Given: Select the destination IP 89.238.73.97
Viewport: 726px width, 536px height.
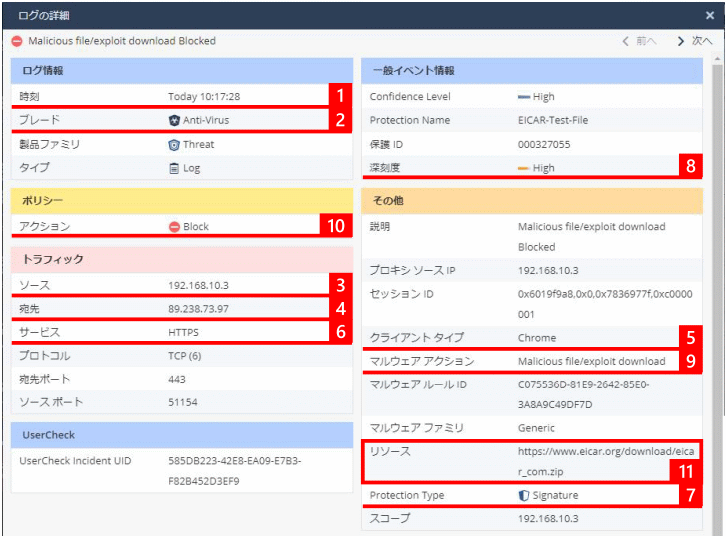Looking at the screenshot, I should [x=199, y=309].
